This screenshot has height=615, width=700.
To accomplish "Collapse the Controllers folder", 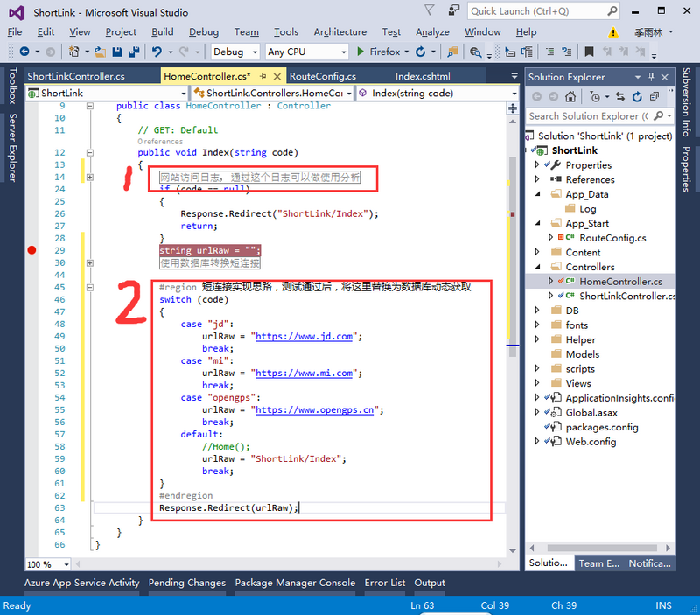I will pos(537,267).
